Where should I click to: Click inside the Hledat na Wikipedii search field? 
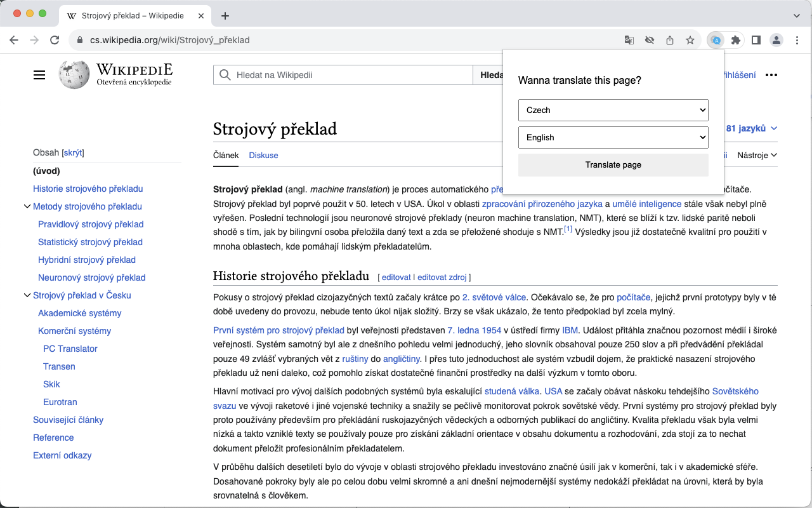[343, 74]
